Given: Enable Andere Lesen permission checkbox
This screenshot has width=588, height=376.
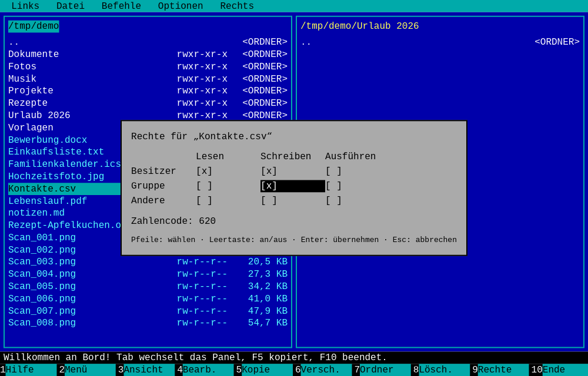Looking at the screenshot, I should 205,200.
